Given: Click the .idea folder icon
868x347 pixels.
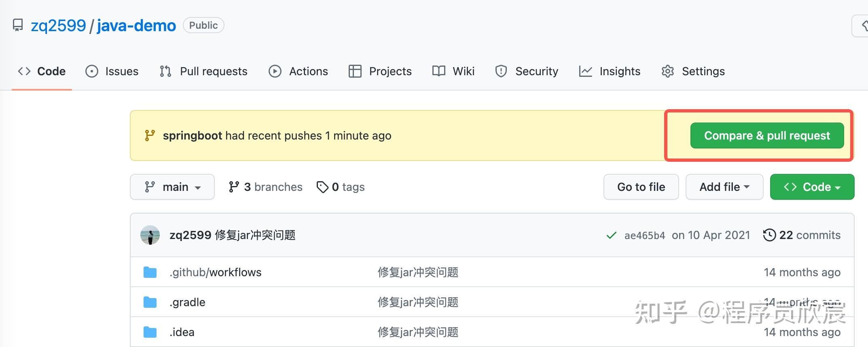Looking at the screenshot, I should (x=150, y=332).
